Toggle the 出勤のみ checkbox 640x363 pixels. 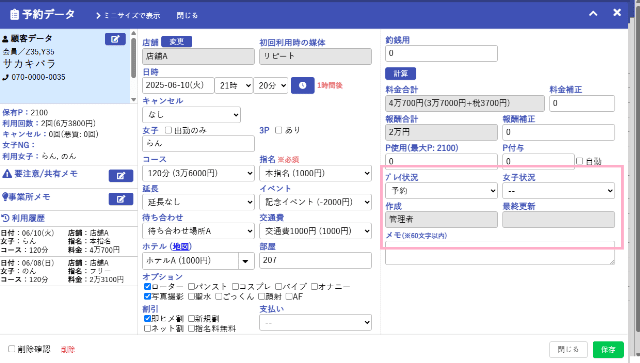pos(168,130)
